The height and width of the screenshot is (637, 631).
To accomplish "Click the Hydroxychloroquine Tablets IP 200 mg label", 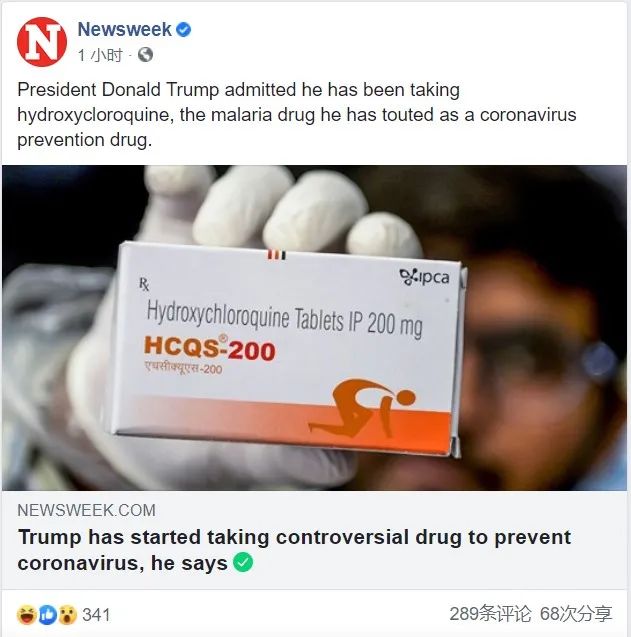I will 284,320.
